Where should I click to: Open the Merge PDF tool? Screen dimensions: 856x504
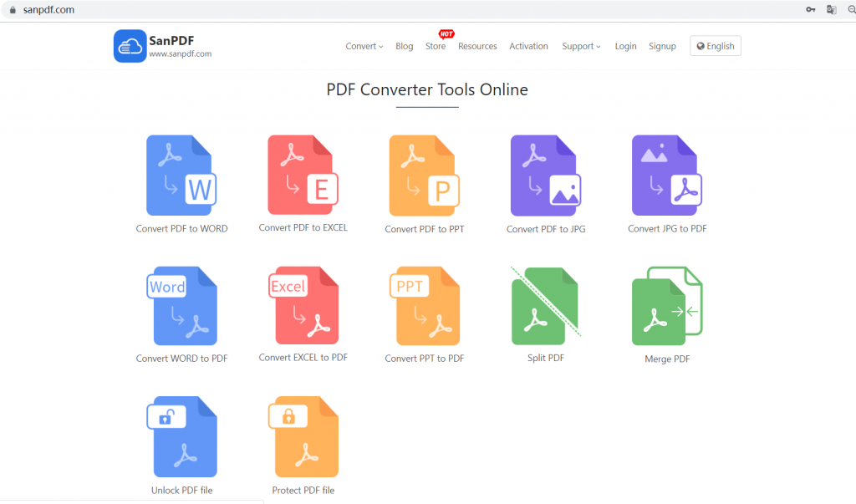pyautogui.click(x=666, y=305)
